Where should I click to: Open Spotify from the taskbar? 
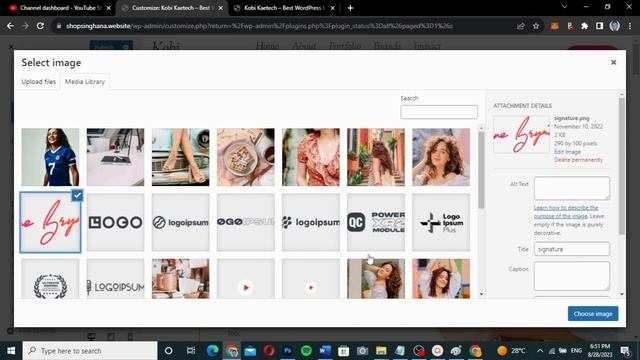click(306, 351)
